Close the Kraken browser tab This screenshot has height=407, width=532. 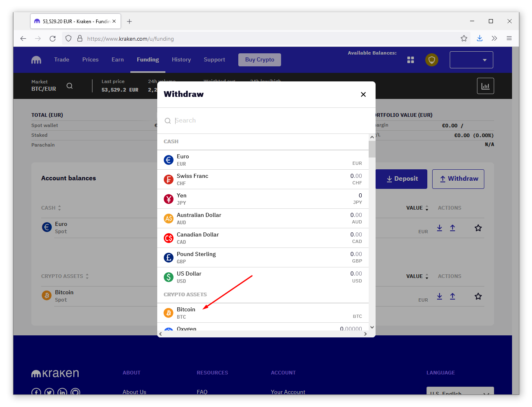pyautogui.click(x=114, y=21)
